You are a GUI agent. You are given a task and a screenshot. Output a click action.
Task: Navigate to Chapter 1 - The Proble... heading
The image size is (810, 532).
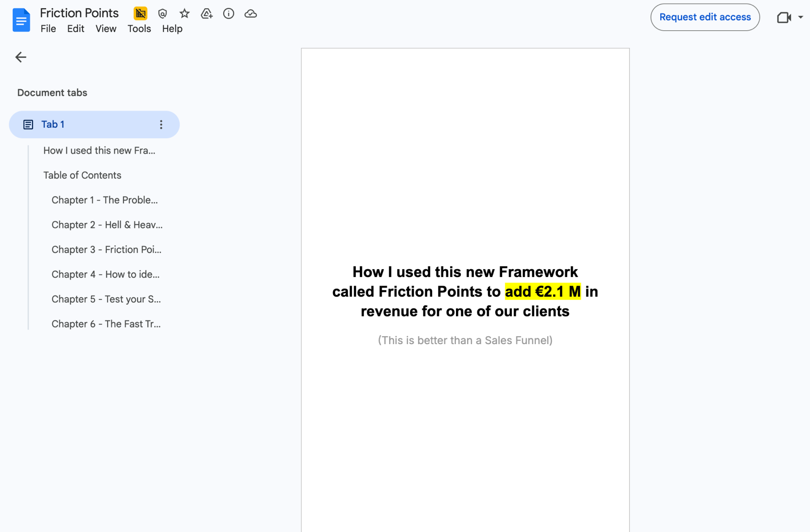click(x=105, y=200)
